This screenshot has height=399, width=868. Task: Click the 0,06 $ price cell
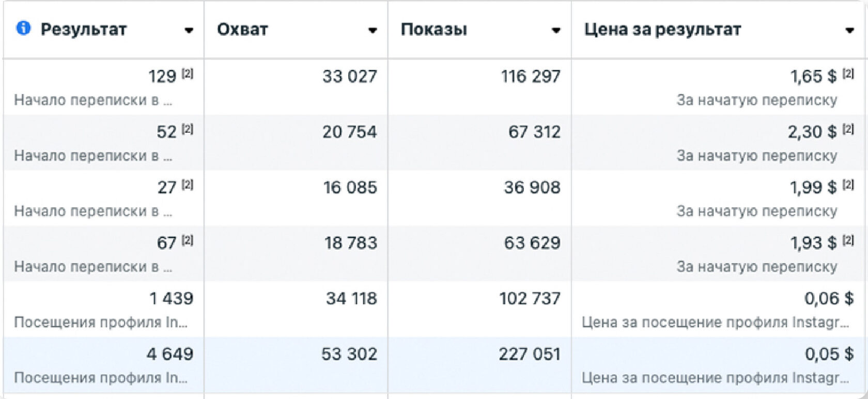tap(829, 298)
